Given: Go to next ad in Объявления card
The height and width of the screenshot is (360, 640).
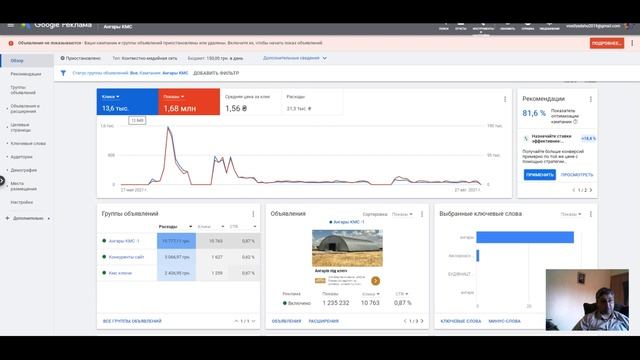Looking at the screenshot, I should click(x=422, y=321).
